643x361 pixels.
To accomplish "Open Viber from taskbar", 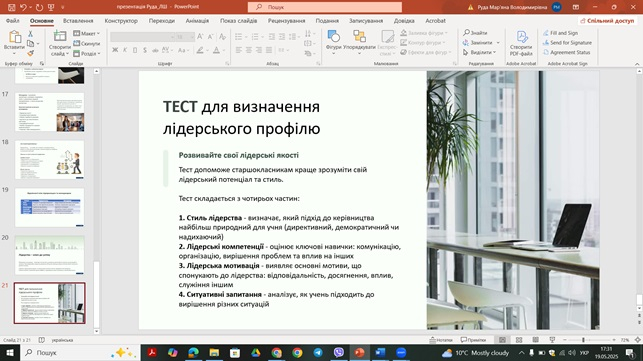I will pos(339,353).
